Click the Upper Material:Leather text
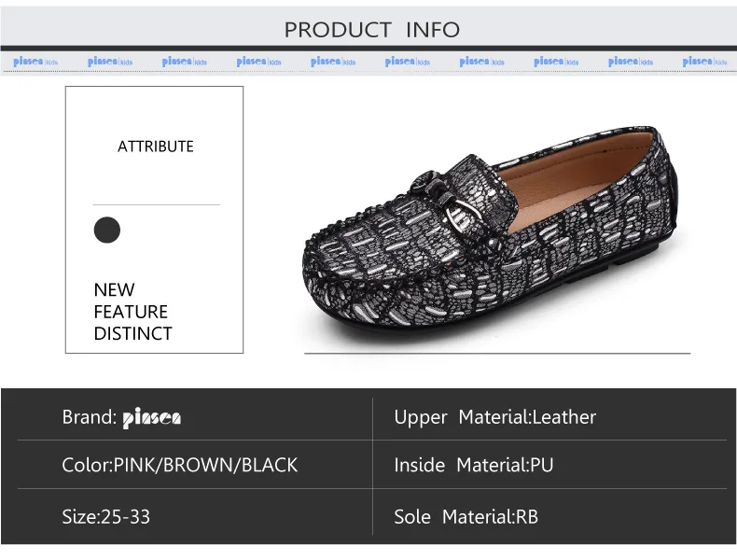The height and width of the screenshot is (560, 737). click(494, 417)
